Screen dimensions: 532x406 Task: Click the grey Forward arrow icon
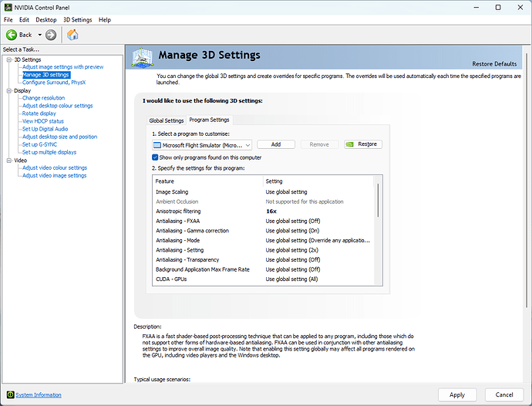click(51, 35)
